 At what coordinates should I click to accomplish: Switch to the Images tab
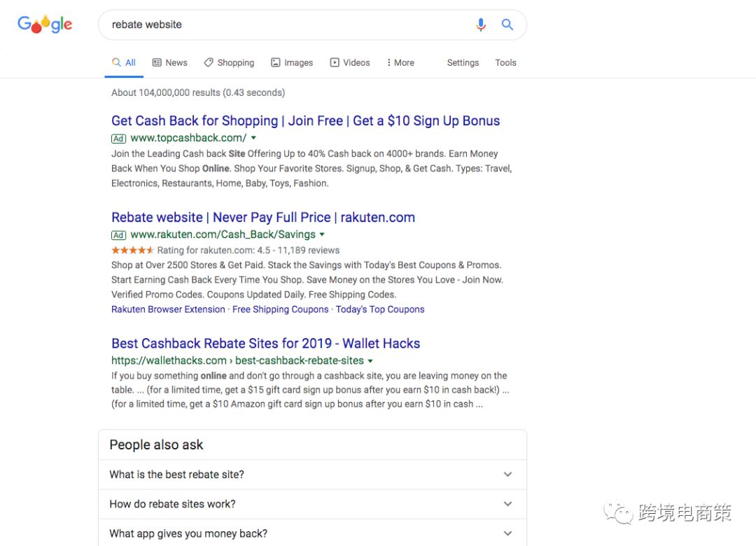click(292, 63)
